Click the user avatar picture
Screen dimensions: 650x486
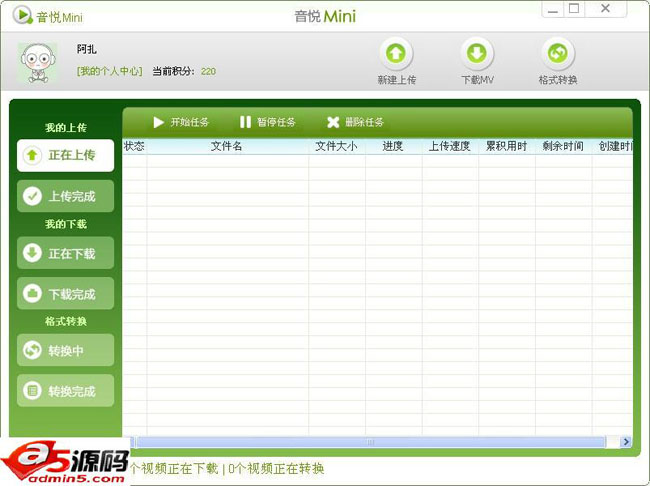[37, 62]
